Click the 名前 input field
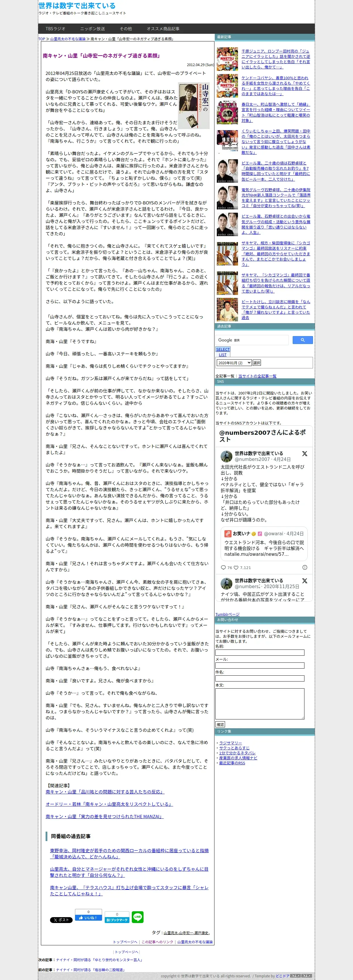The image size is (353, 980). (260, 652)
